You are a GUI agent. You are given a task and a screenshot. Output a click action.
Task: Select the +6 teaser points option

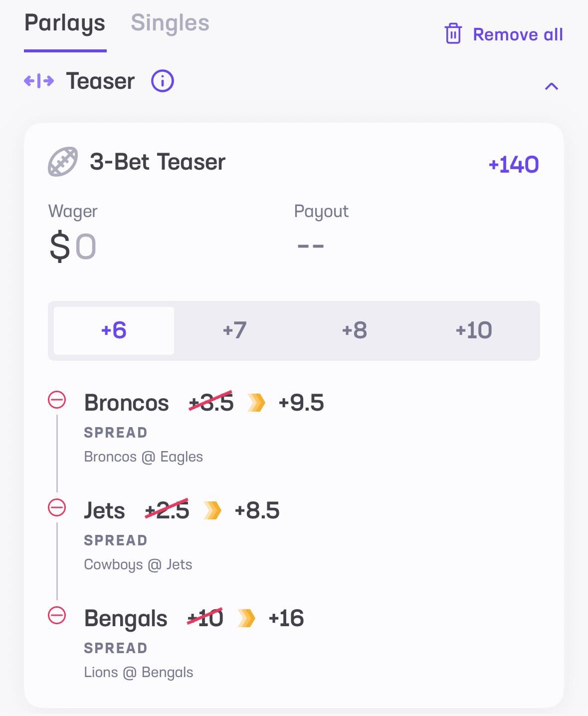pos(113,330)
